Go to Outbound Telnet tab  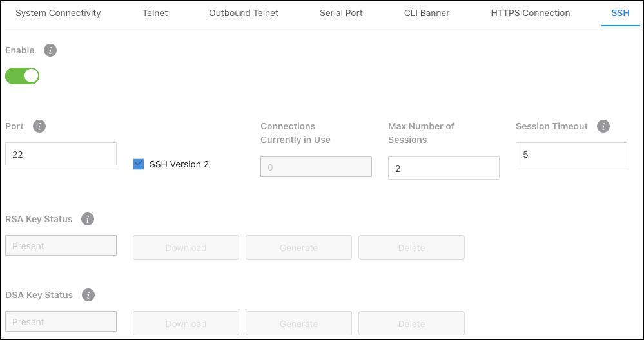244,13
